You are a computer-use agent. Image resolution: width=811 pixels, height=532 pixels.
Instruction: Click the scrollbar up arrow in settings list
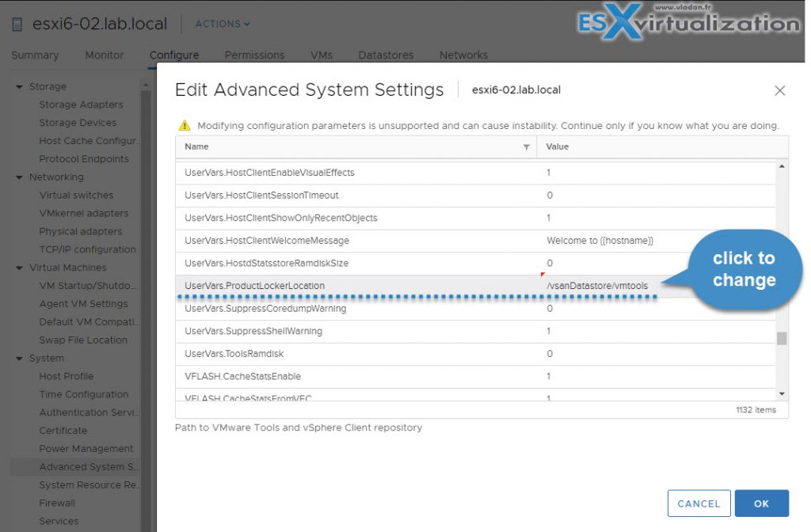781,165
